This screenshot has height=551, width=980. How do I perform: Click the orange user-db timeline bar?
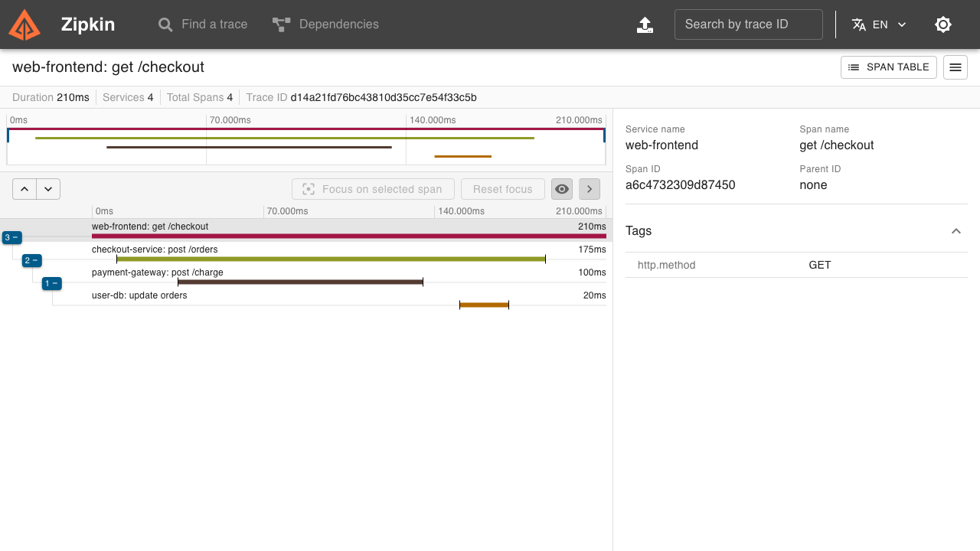pyautogui.click(x=484, y=305)
